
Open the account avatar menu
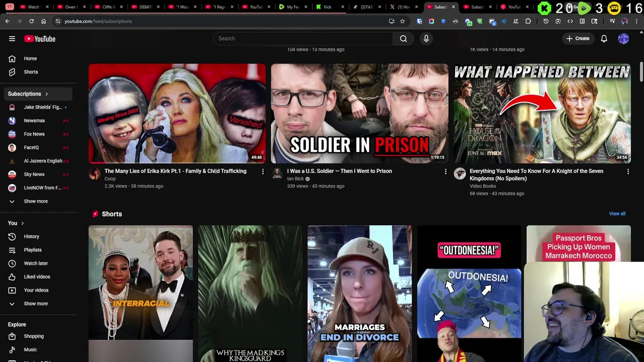click(x=623, y=39)
